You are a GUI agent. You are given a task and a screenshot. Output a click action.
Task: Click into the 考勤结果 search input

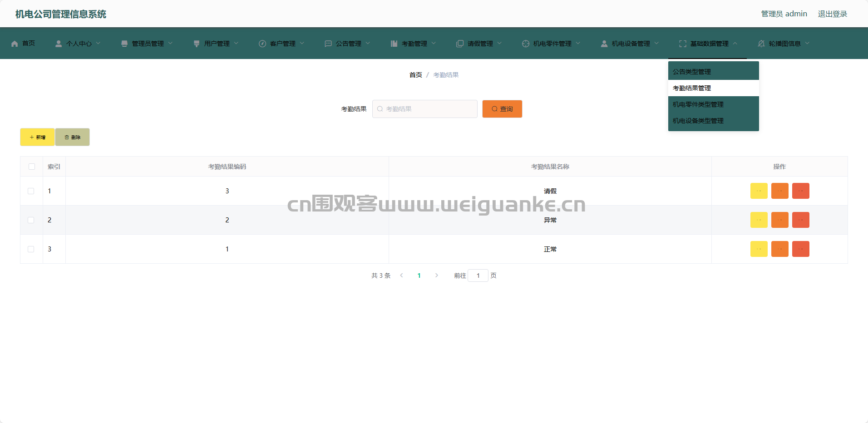click(425, 109)
